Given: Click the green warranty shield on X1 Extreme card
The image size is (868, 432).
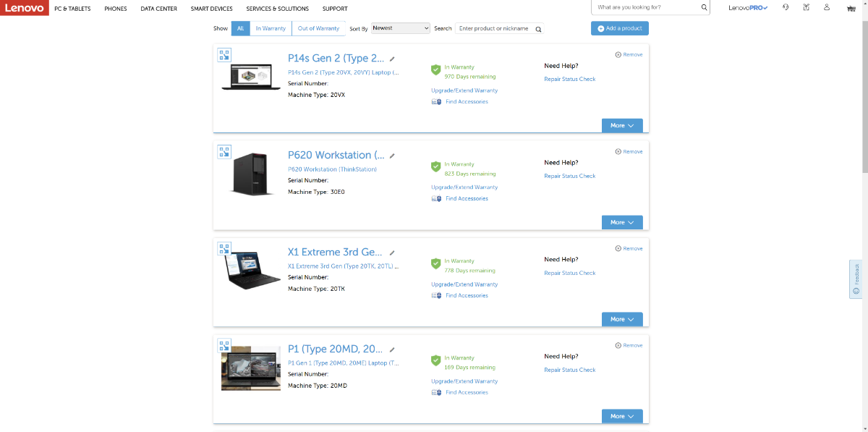Looking at the screenshot, I should coord(435,264).
